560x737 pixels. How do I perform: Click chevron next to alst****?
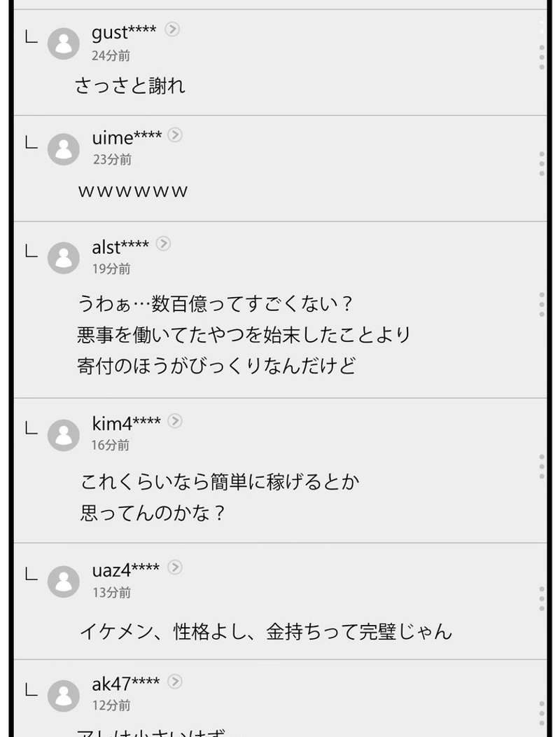(163, 244)
